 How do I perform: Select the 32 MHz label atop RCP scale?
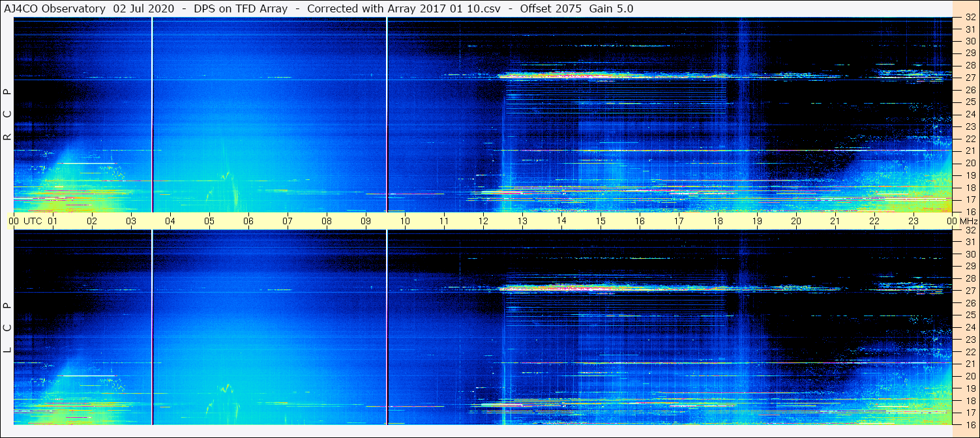(x=969, y=18)
